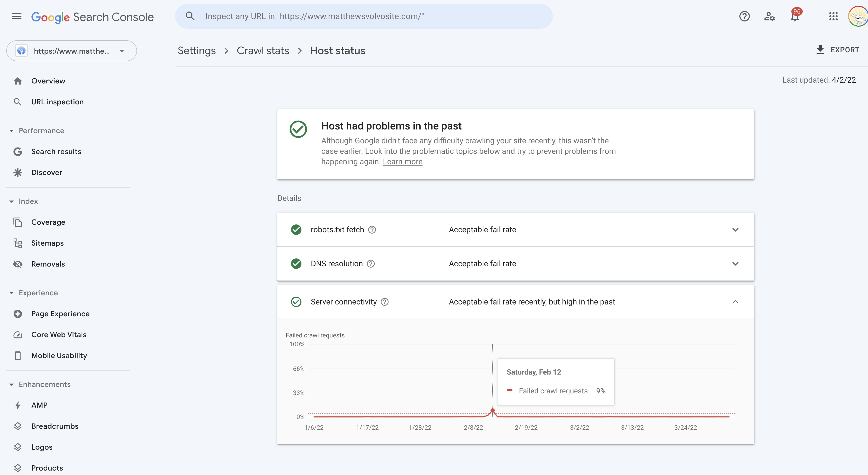Click the robots.txt fetch help icon
The height and width of the screenshot is (475, 868).
372,230
